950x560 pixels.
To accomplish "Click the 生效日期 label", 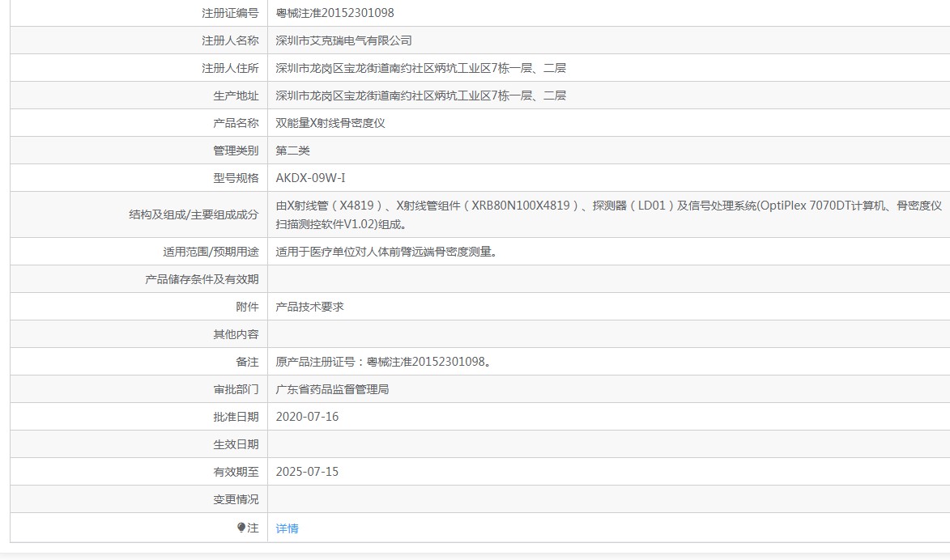I will 236,444.
